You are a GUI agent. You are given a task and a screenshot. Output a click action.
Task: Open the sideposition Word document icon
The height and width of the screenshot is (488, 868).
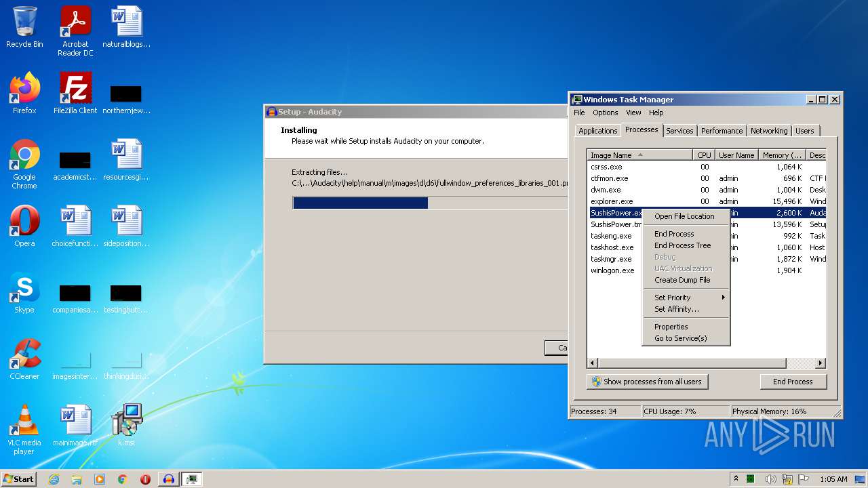126,226
